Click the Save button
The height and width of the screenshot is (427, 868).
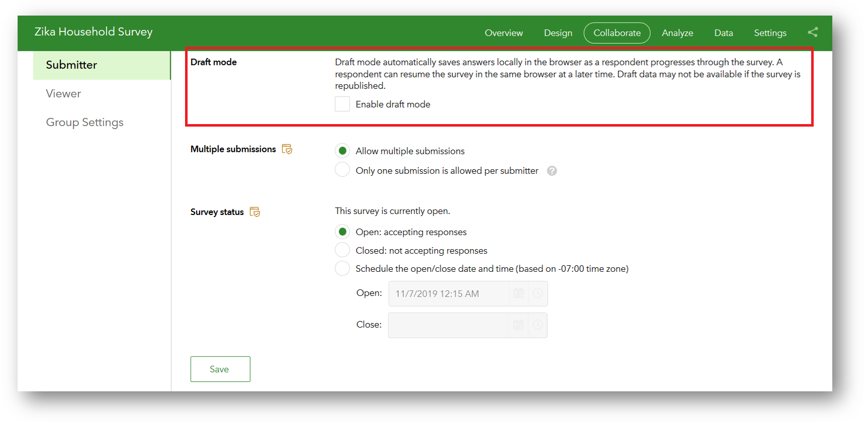tap(220, 369)
